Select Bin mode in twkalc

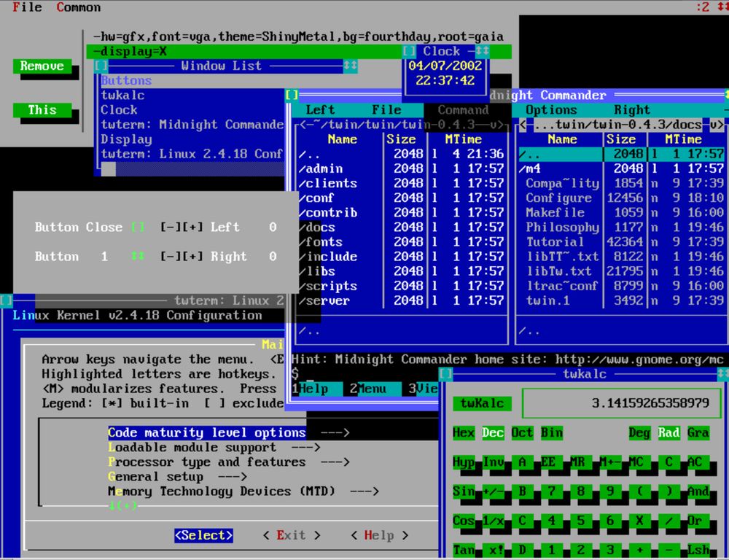[551, 433]
